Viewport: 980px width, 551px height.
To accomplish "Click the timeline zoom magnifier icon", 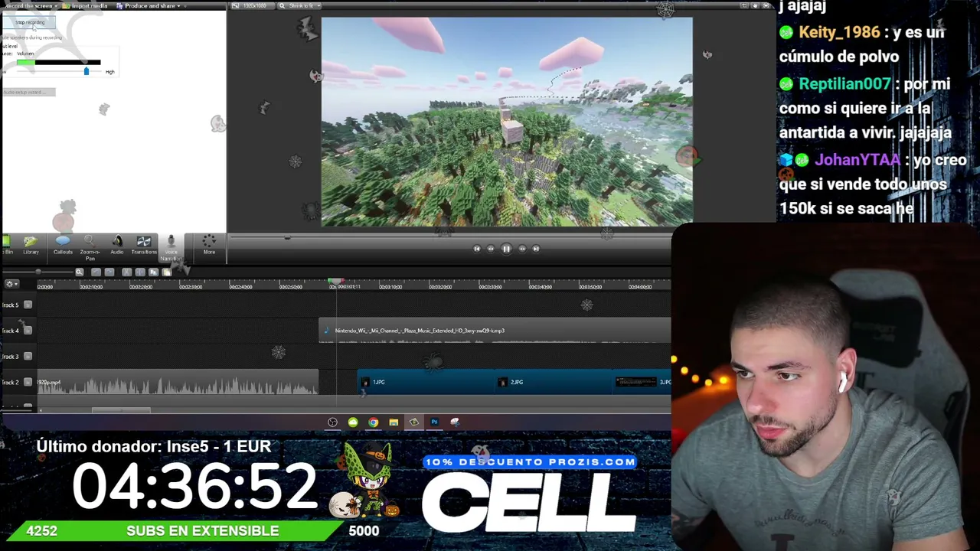I will click(79, 272).
